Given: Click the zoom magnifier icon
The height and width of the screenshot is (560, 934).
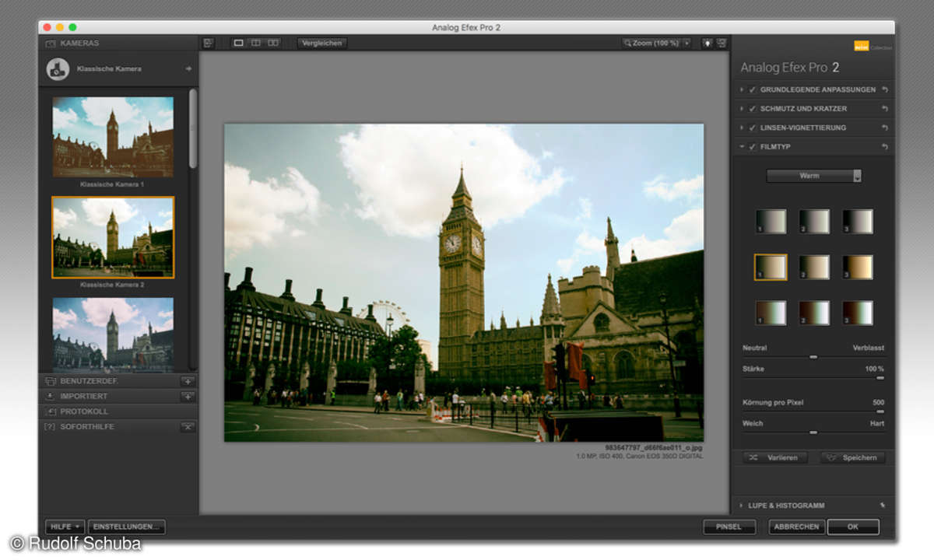Looking at the screenshot, I should 627,43.
